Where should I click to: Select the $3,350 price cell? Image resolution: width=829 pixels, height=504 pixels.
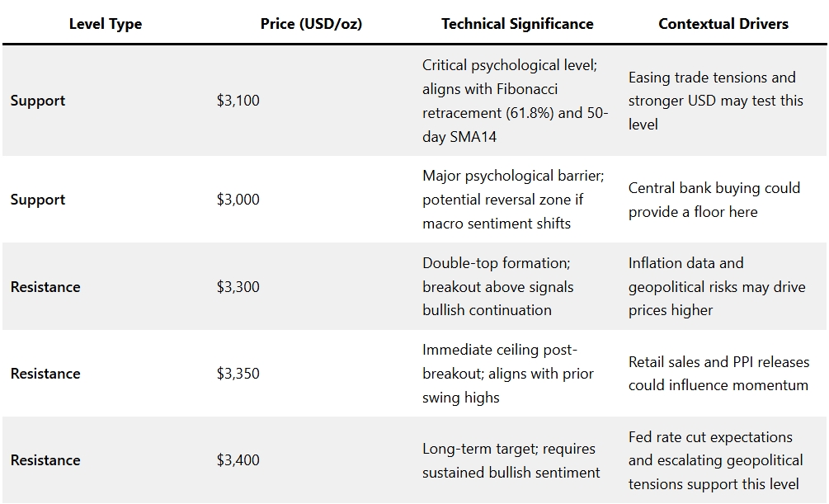(238, 374)
